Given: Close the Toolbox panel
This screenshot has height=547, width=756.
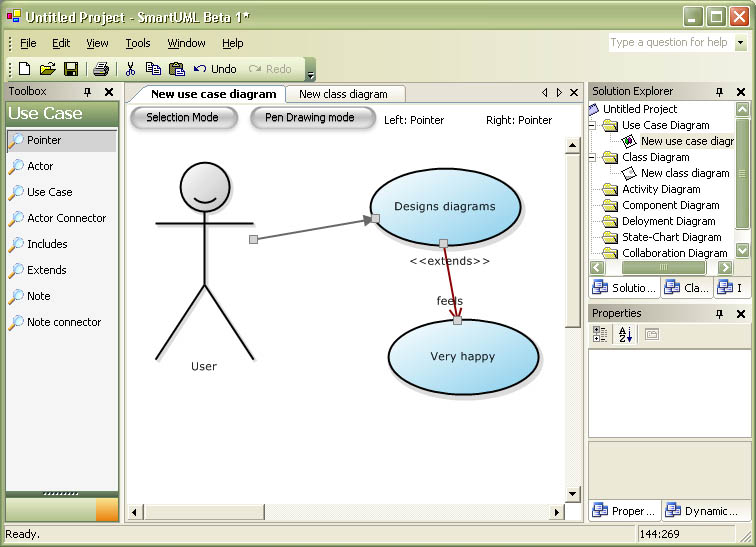Looking at the screenshot, I should click(x=109, y=92).
